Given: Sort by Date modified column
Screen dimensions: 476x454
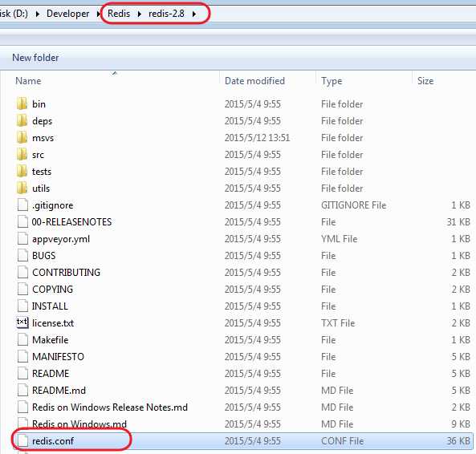Looking at the screenshot, I should [x=254, y=81].
